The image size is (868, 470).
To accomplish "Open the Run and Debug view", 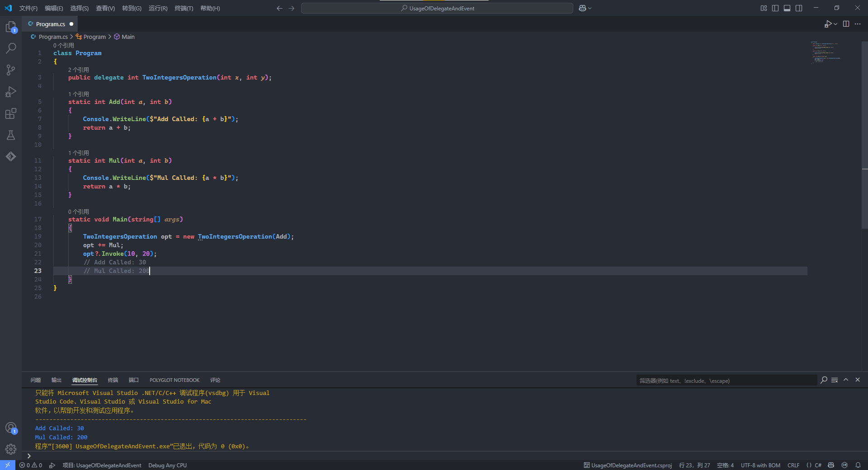I will tap(11, 92).
